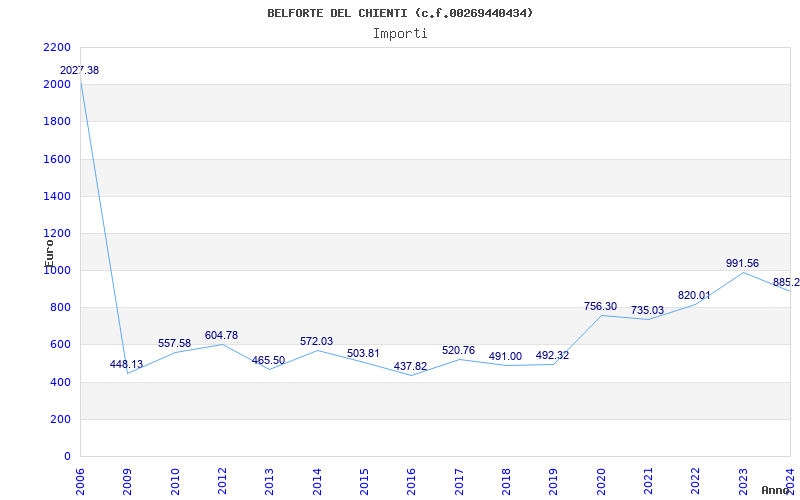Click the 600 y-axis tick label
The image size is (800, 500).
pos(61,345)
